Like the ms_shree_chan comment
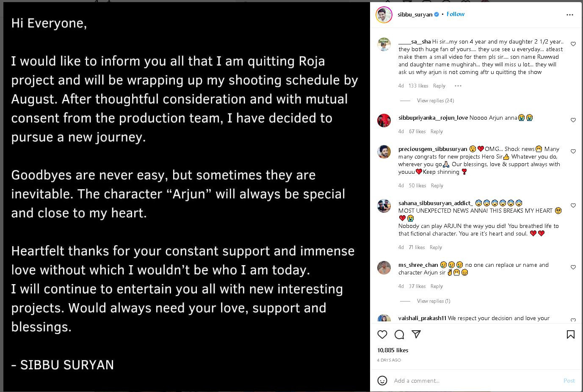583x392 pixels. [573, 267]
